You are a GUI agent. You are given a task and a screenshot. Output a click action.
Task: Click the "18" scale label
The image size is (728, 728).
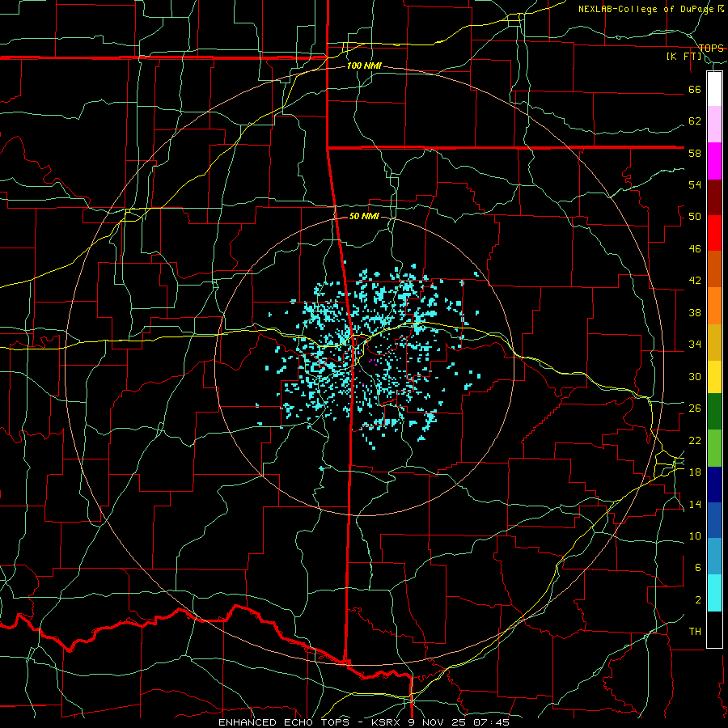pyautogui.click(x=695, y=472)
